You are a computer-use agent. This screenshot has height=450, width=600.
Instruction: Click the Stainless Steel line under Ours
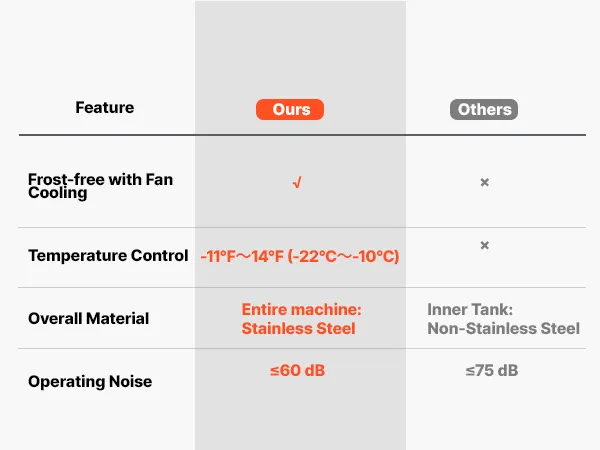click(298, 329)
